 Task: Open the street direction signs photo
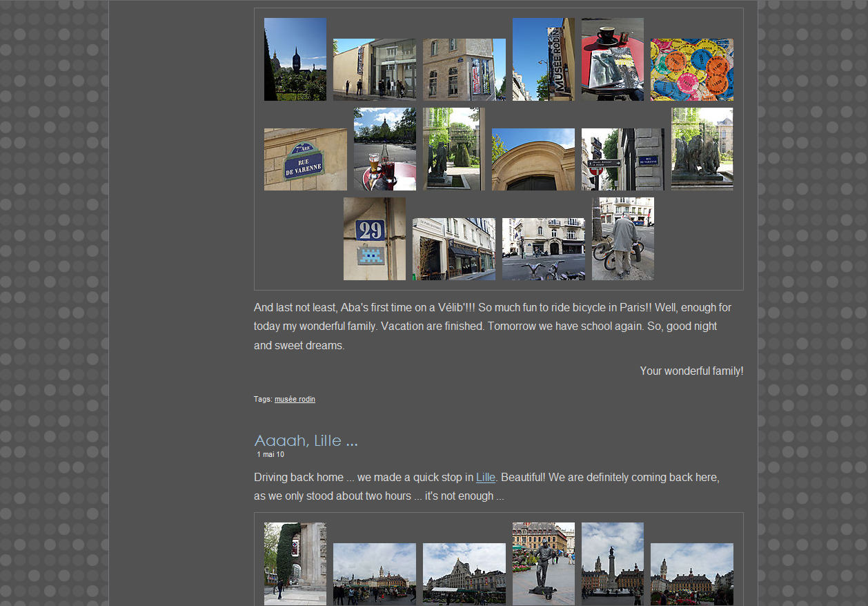pos(622,159)
